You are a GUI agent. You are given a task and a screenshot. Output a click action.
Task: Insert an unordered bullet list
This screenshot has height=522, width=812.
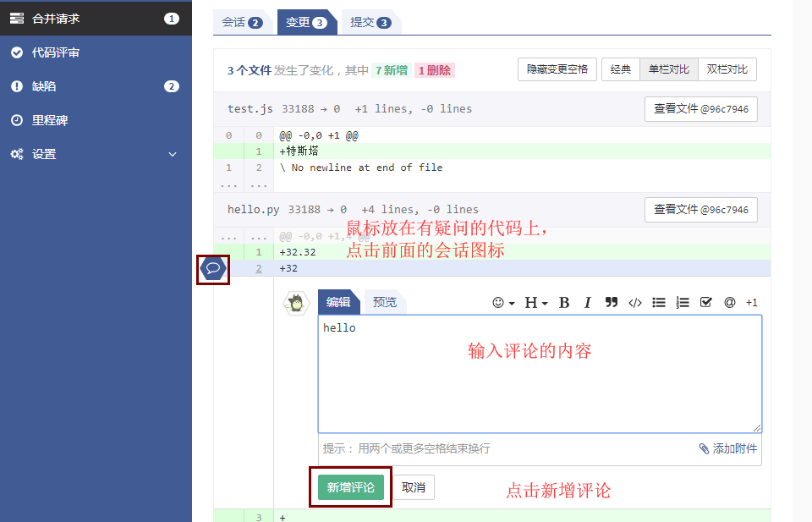pos(659,303)
